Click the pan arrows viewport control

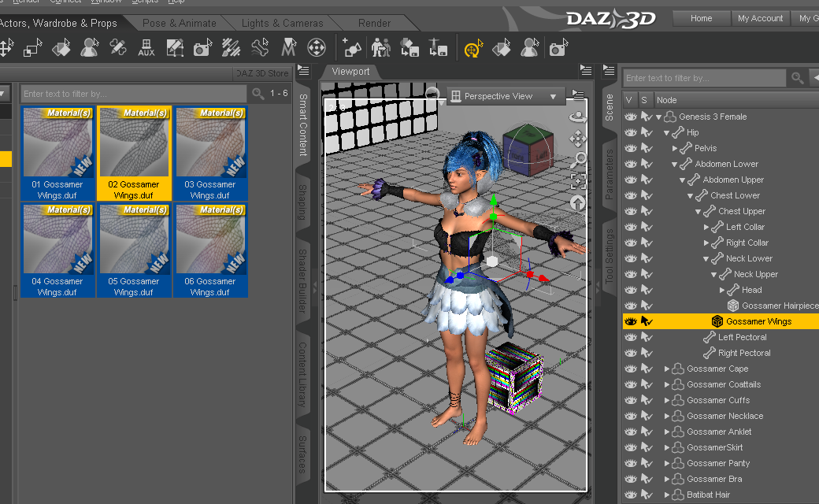pos(578,139)
